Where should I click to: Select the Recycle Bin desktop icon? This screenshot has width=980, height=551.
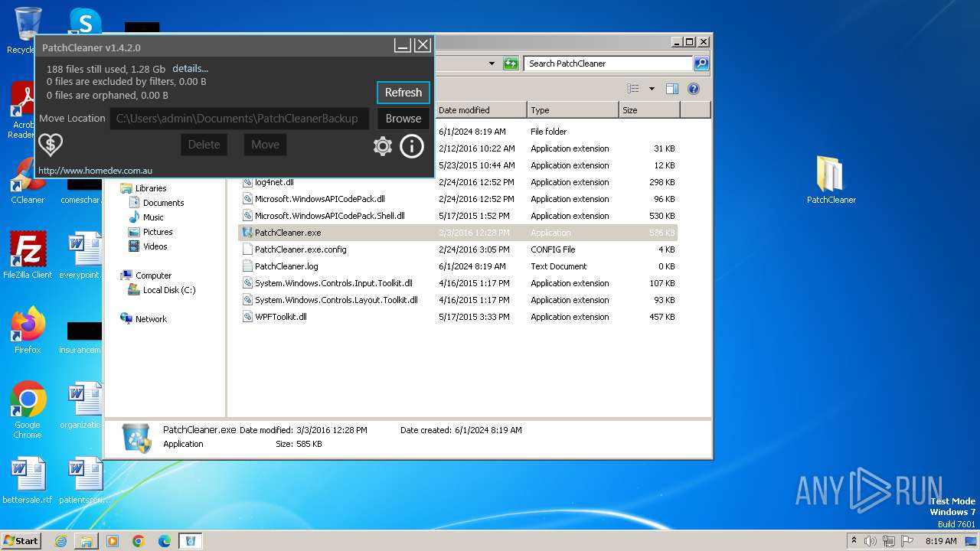(x=24, y=31)
